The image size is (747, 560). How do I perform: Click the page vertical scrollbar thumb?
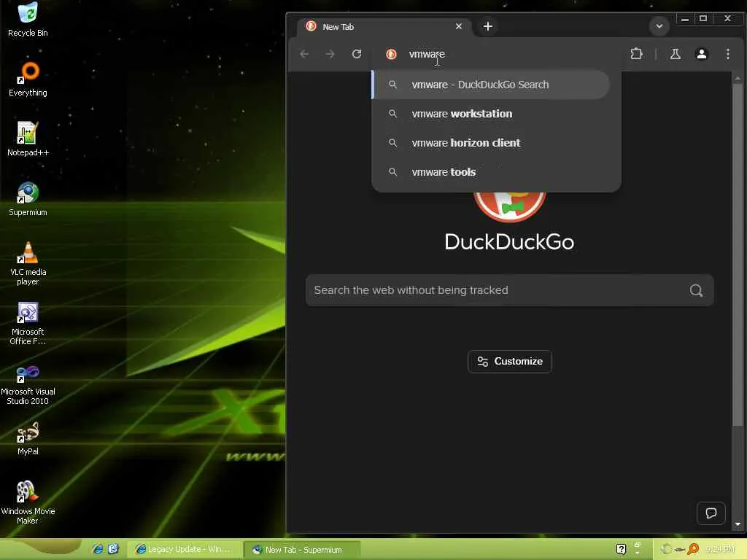pyautogui.click(x=738, y=254)
